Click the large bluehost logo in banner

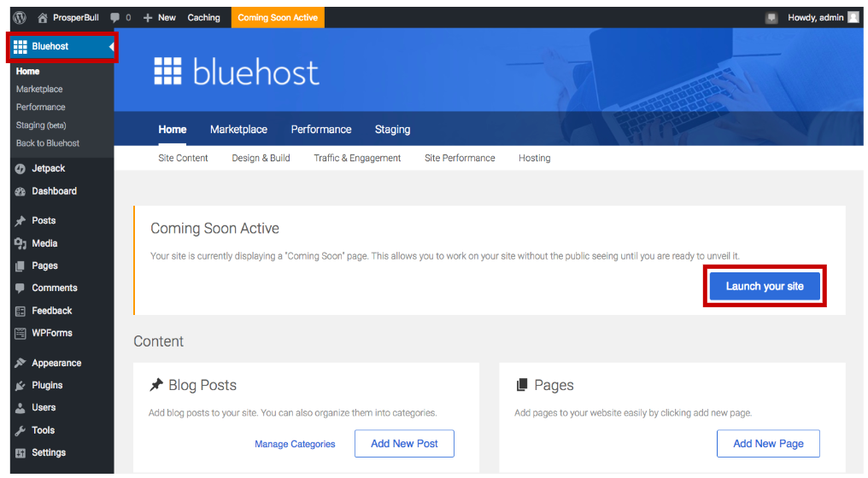click(x=237, y=72)
